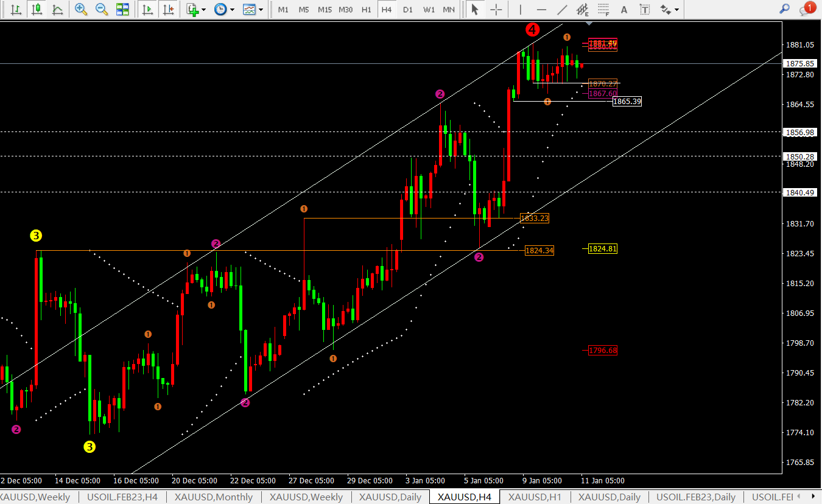Viewport: 822px width, 504px height.
Task: Select the M1 timeframe
Action: pos(283,10)
